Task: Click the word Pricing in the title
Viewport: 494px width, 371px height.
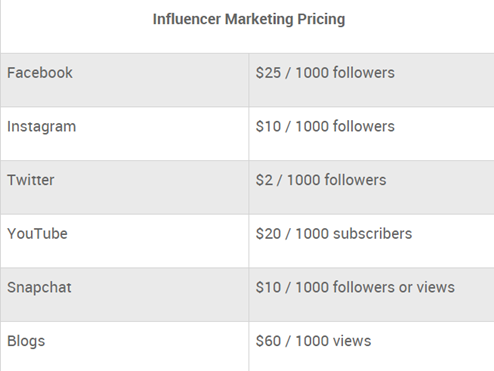Action: (x=321, y=19)
